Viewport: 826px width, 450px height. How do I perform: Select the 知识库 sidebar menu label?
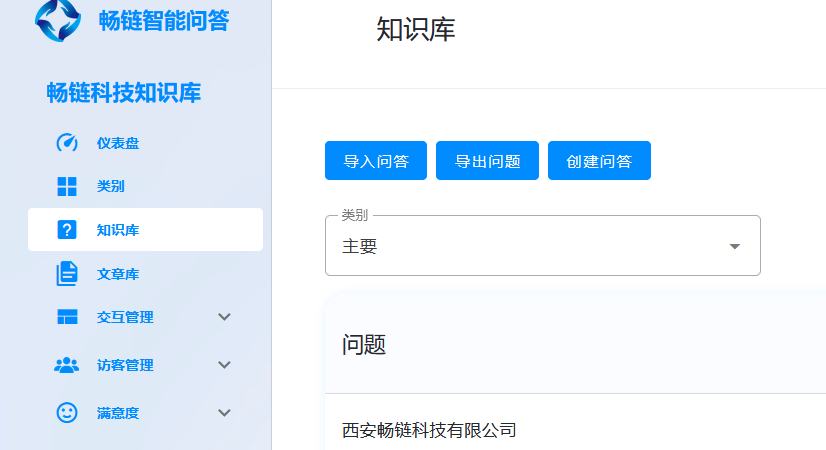[x=118, y=230]
